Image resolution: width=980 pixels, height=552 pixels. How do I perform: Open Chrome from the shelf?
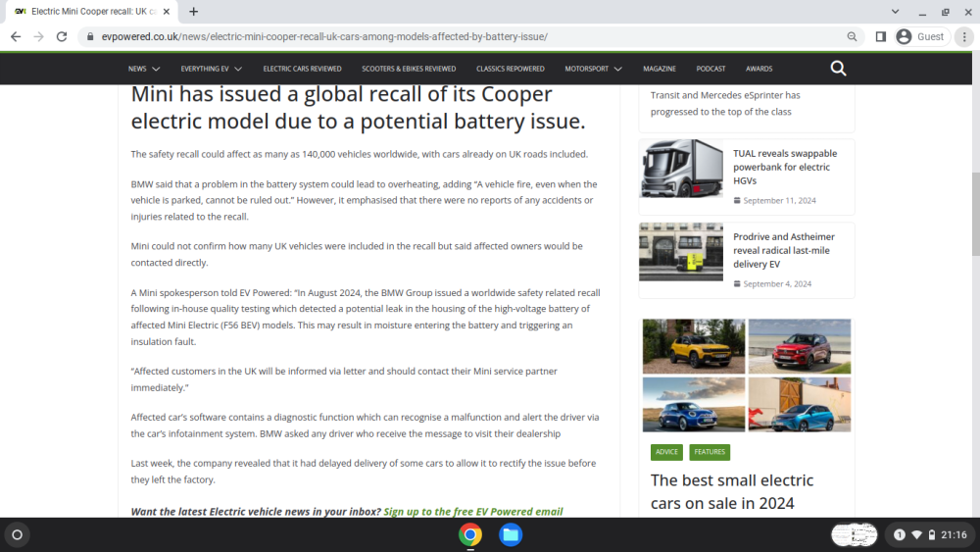click(470, 534)
